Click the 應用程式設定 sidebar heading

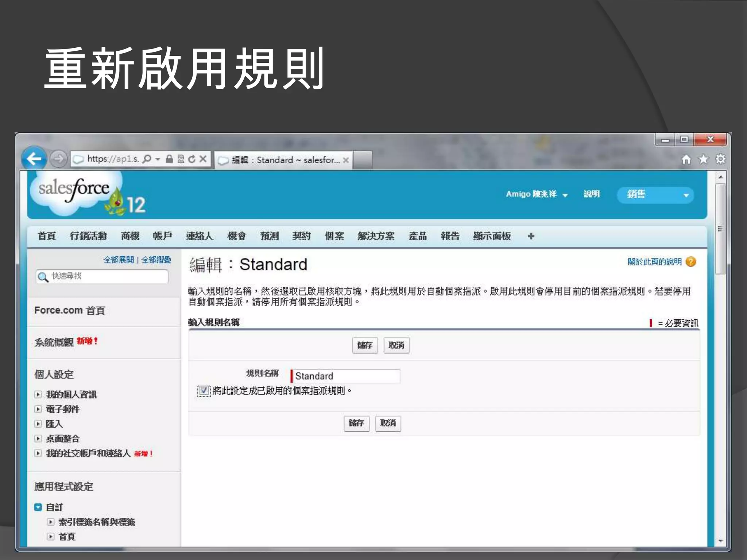(64, 487)
